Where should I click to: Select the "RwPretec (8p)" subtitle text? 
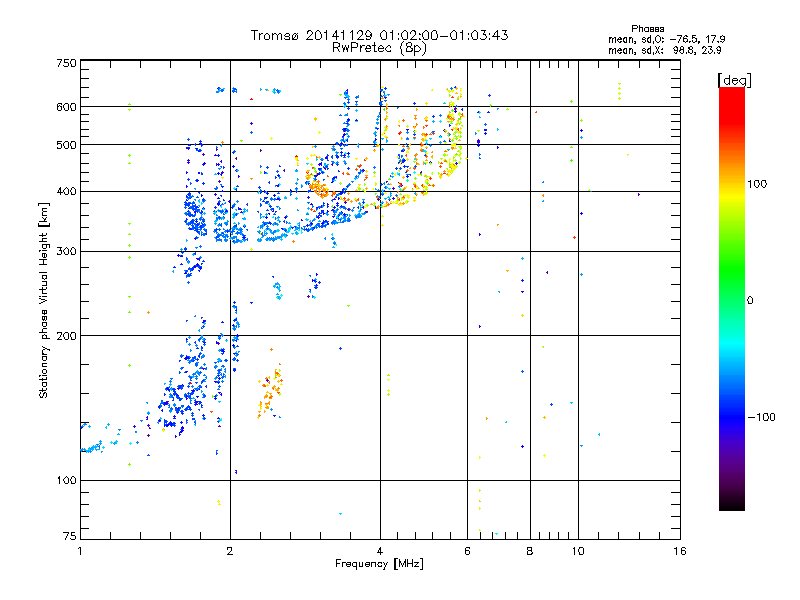[x=379, y=48]
